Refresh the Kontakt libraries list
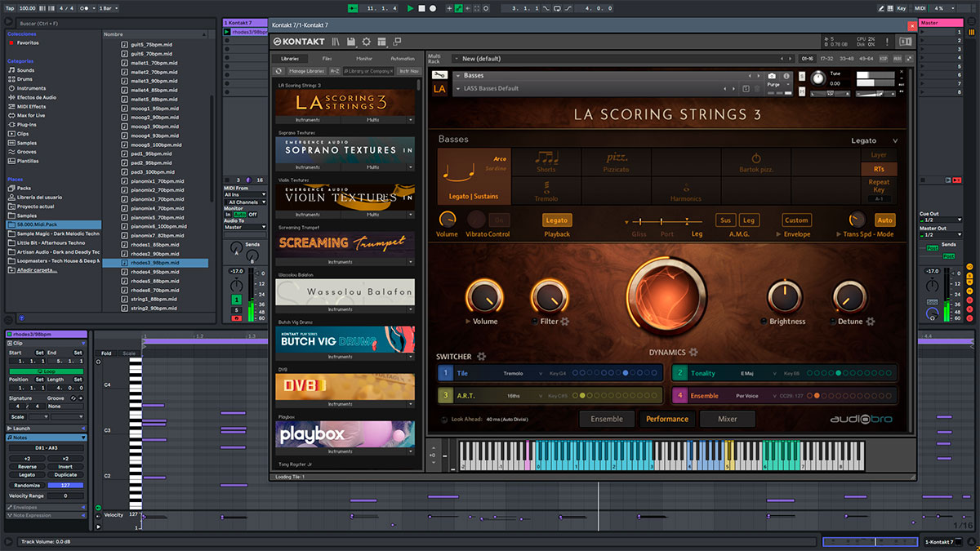Viewport: 980px width, 551px height. click(278, 71)
